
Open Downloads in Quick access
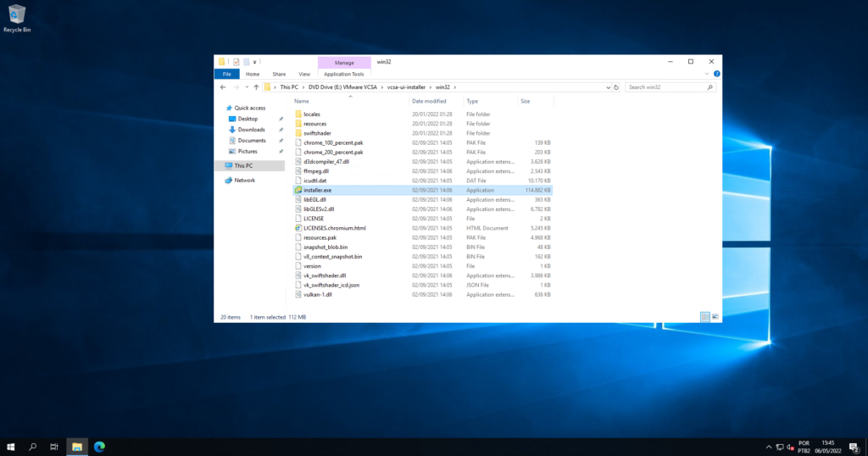click(251, 130)
